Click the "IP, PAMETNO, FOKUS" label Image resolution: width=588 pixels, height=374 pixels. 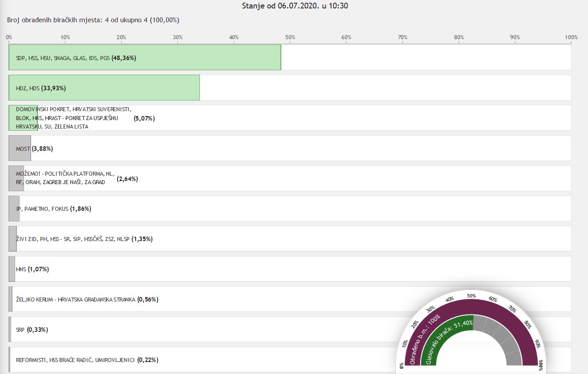click(42, 209)
